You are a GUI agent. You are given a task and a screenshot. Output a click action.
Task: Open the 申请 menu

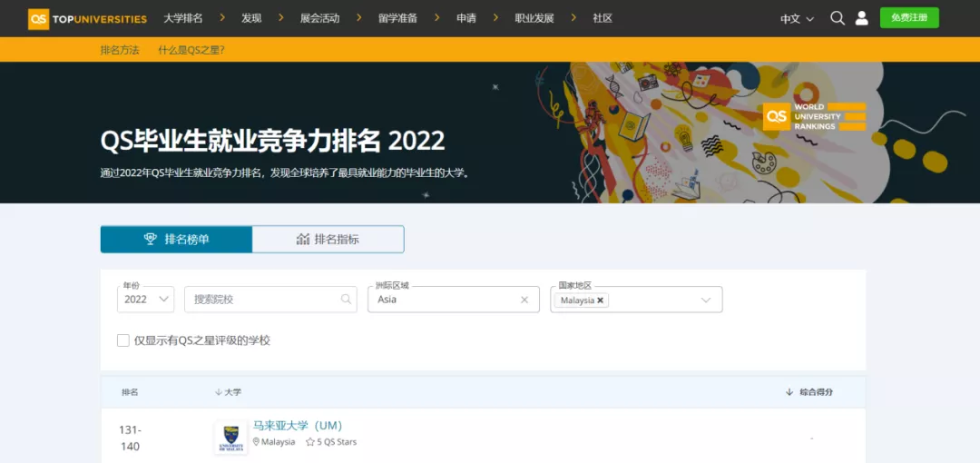point(465,18)
